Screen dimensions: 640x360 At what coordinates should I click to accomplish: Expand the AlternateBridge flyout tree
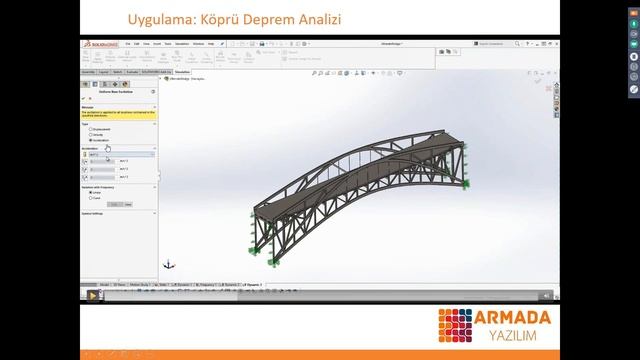point(160,78)
